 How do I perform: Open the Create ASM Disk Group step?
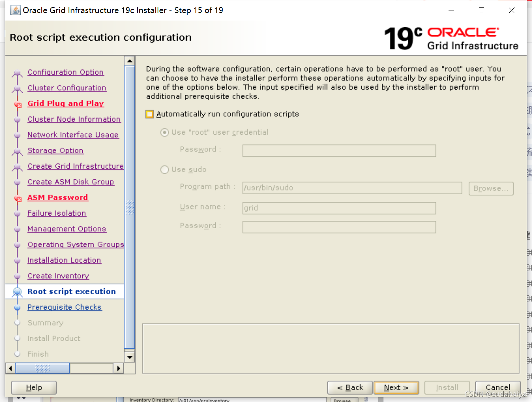[x=71, y=182]
